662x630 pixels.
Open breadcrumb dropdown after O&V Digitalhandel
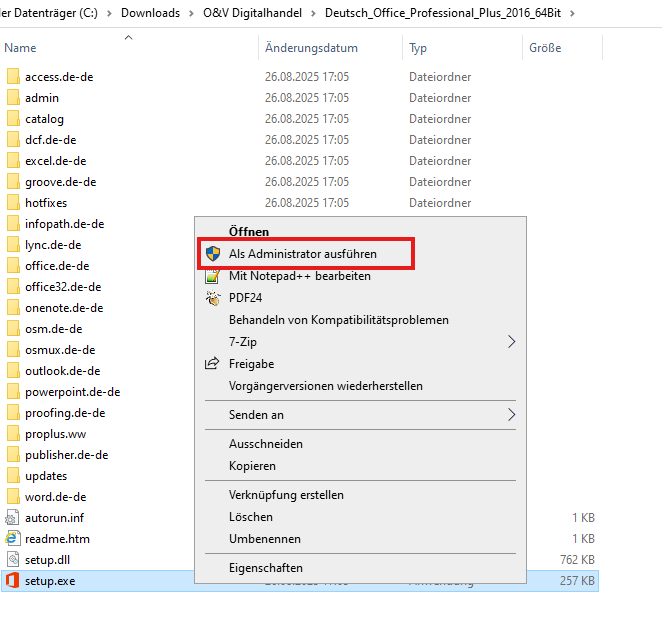coord(315,13)
